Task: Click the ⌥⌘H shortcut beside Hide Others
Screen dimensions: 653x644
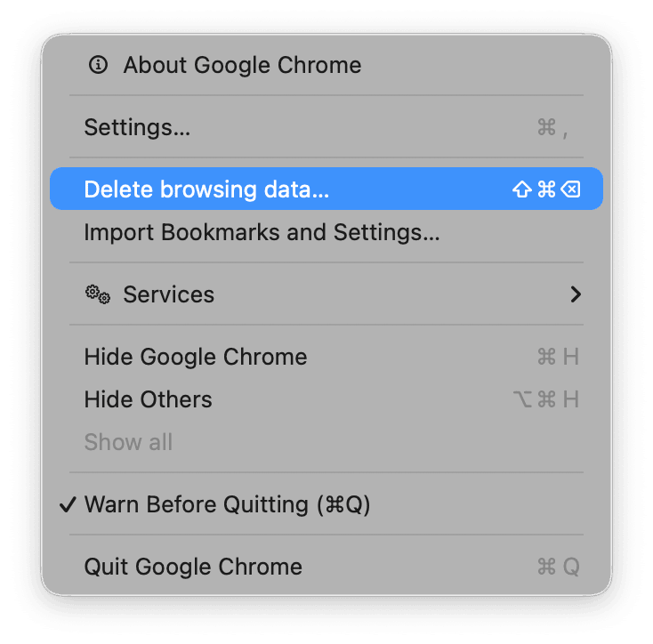Action: click(x=546, y=399)
